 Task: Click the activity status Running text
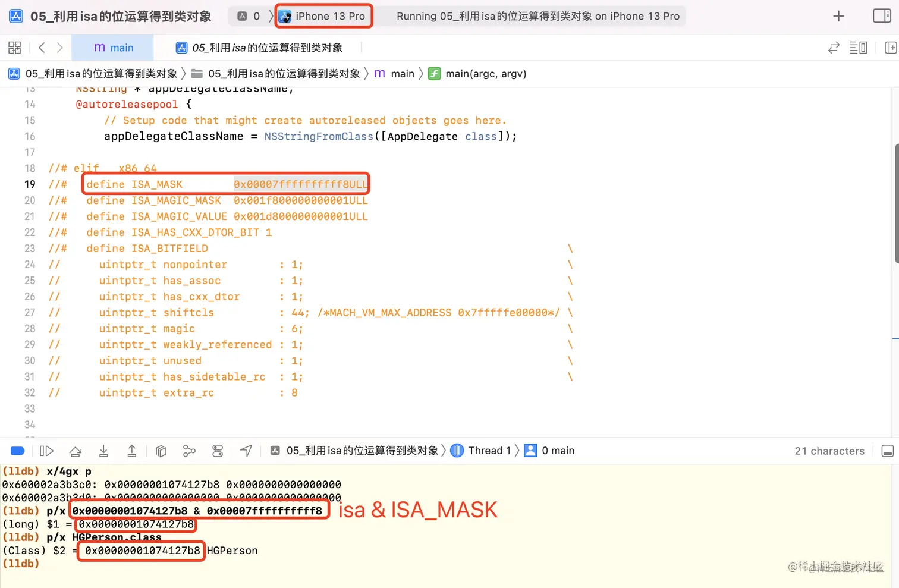(x=538, y=16)
